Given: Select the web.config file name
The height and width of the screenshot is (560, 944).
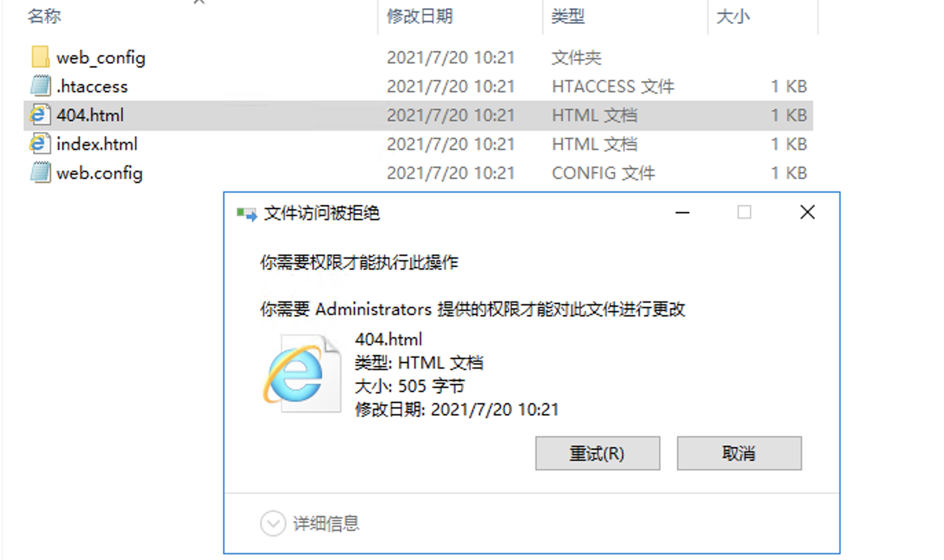Looking at the screenshot, I should (x=100, y=173).
